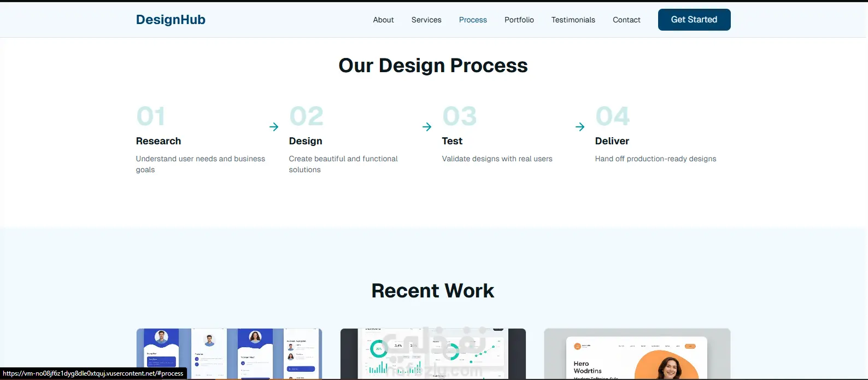Click the 01 step number
Viewport: 868px width, 380px height.
pyautogui.click(x=151, y=116)
